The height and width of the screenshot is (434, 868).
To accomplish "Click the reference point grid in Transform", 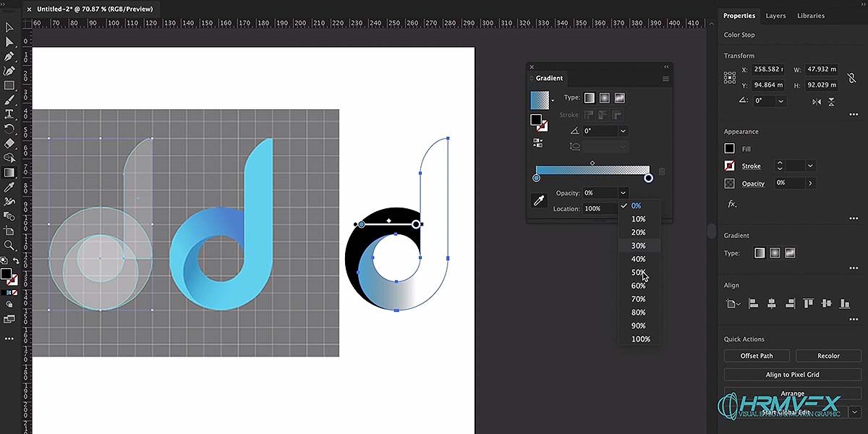I will pos(731,77).
